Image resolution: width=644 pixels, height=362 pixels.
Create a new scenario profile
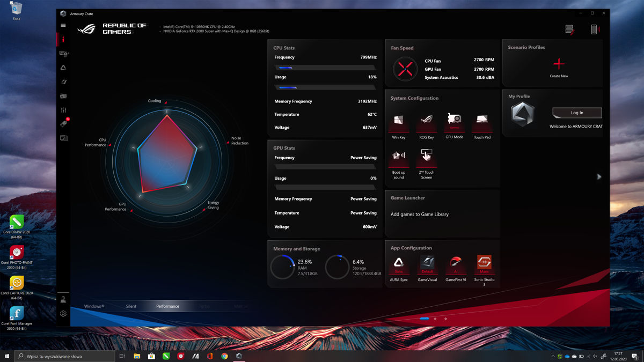coord(559,64)
